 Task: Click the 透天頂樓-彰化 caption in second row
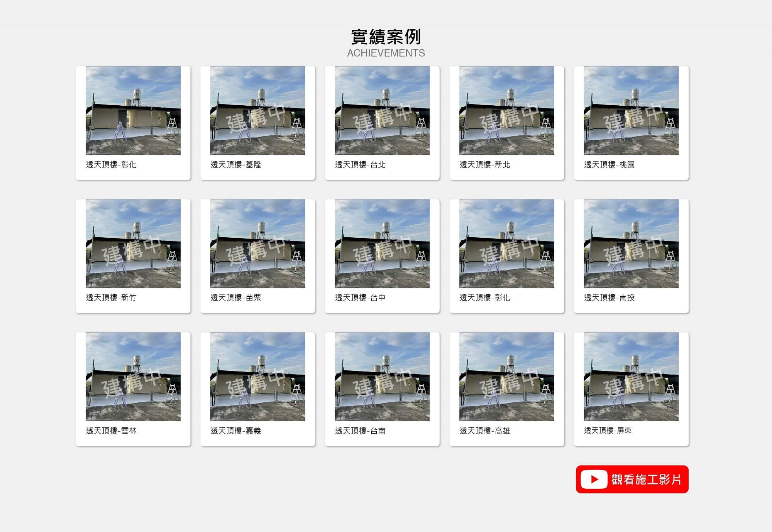point(485,297)
